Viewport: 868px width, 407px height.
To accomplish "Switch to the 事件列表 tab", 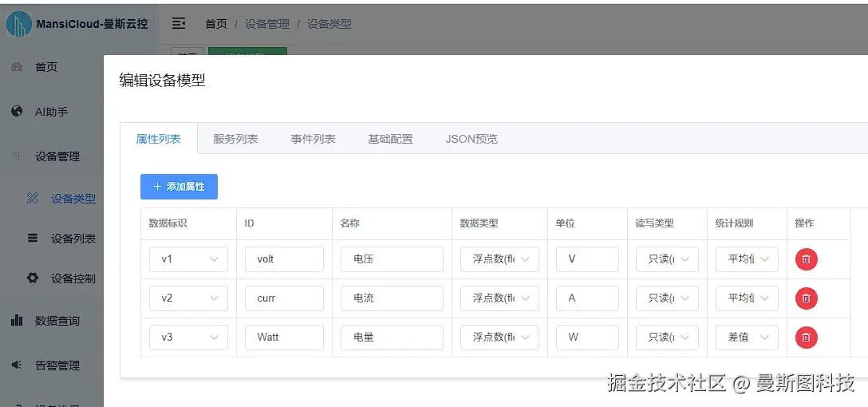I will pyautogui.click(x=313, y=138).
